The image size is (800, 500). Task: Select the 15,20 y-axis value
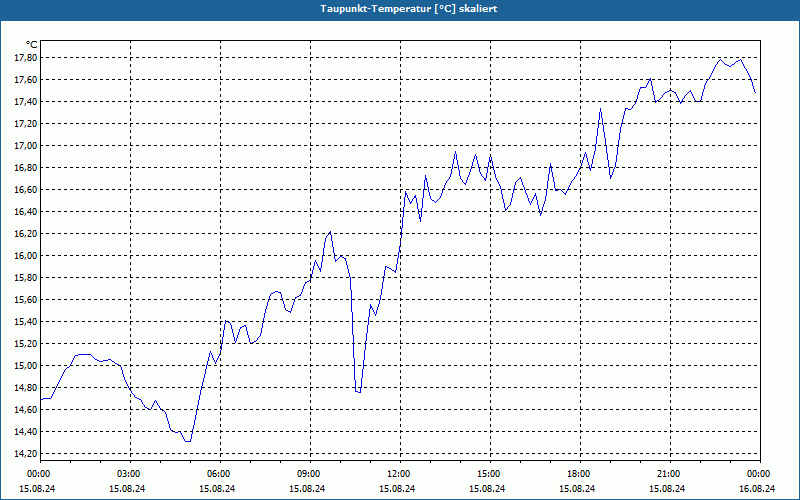pos(25,344)
